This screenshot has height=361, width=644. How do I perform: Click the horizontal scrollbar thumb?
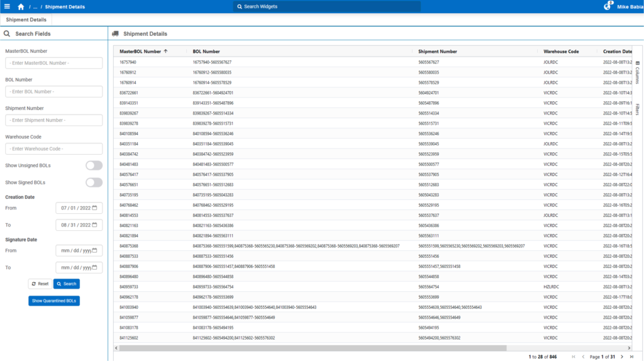tap(313, 348)
